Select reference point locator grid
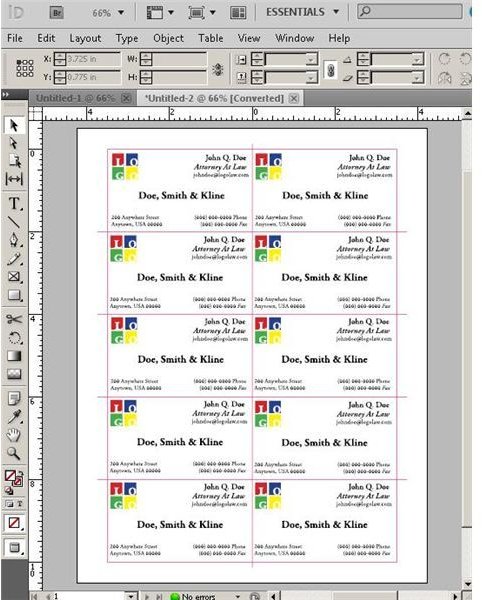This screenshot has height=600, width=482. click(x=25, y=68)
